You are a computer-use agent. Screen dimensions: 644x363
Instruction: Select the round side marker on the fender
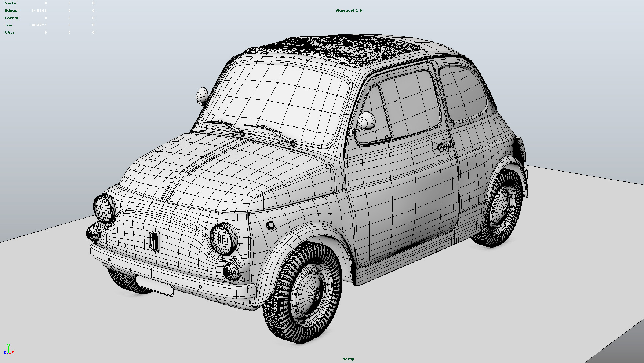pos(270,225)
